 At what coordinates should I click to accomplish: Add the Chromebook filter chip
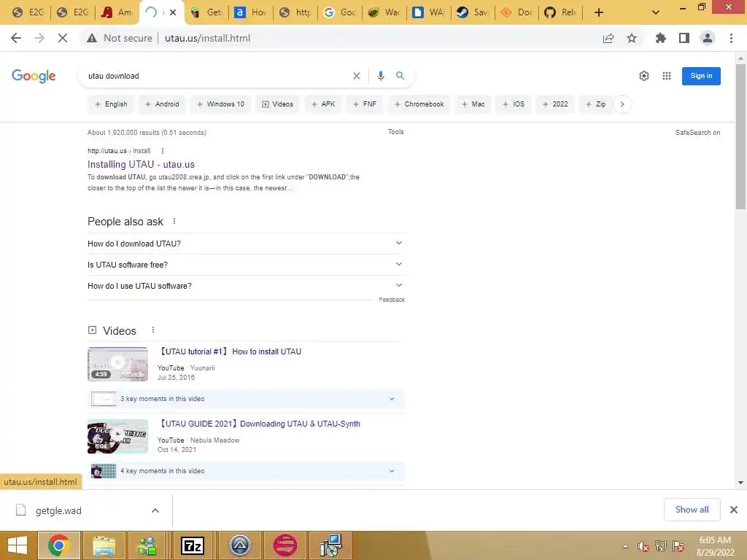point(419,104)
